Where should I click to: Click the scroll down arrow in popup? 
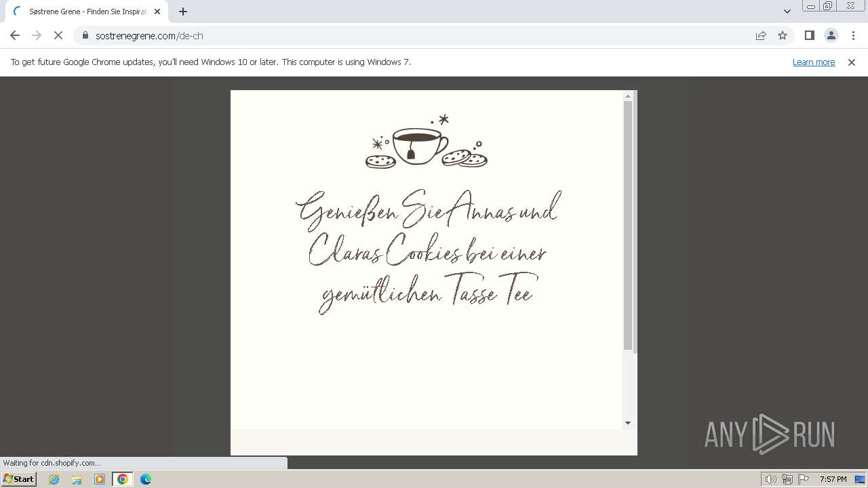pyautogui.click(x=627, y=423)
